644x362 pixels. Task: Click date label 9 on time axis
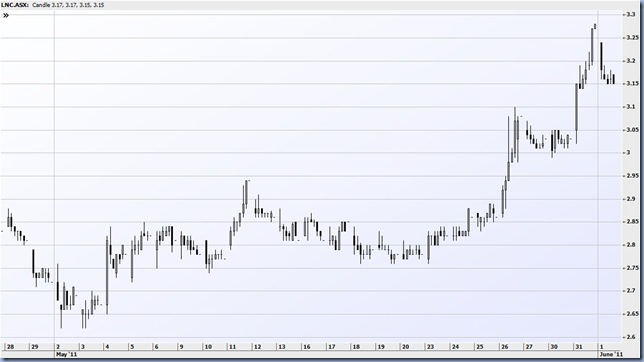tap(181, 347)
